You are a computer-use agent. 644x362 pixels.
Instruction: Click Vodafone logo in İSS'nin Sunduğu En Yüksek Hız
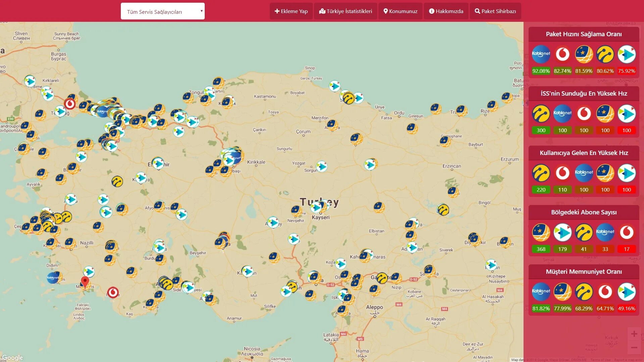(x=584, y=113)
